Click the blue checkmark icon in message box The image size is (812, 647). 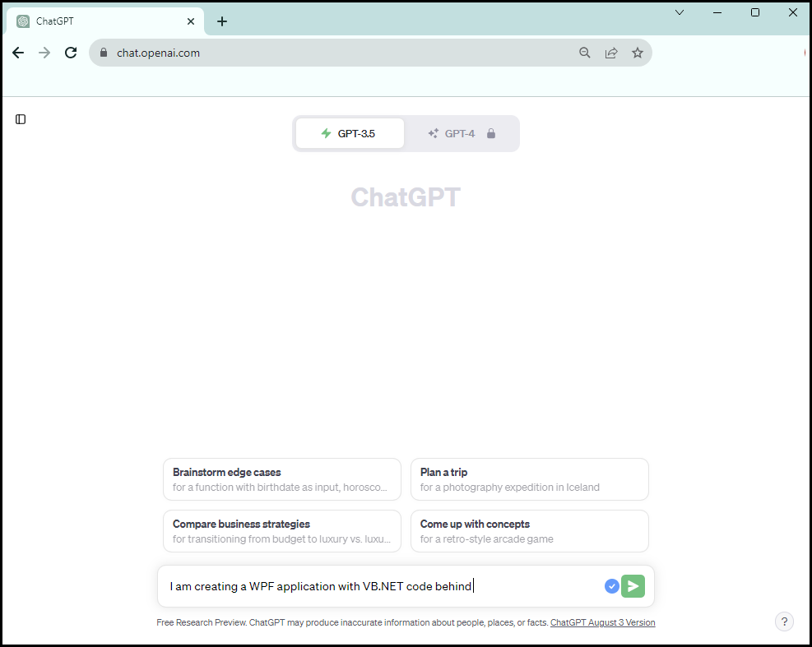pos(611,586)
